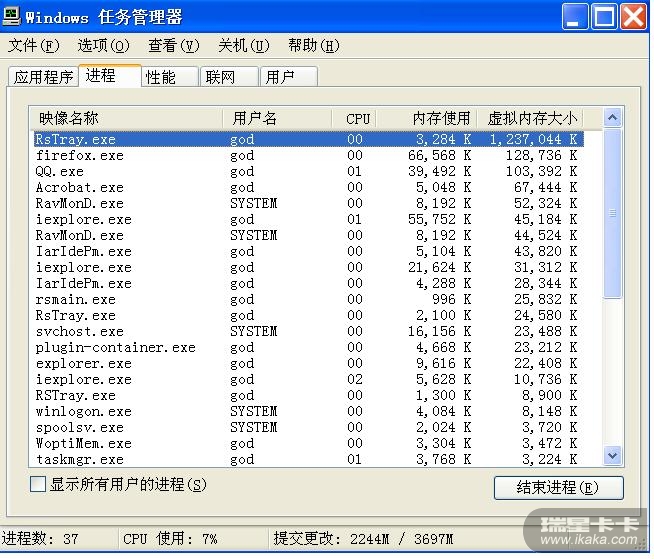654x559 pixels.
Task: Select the spoolsv.exe process
Action: 308,427
